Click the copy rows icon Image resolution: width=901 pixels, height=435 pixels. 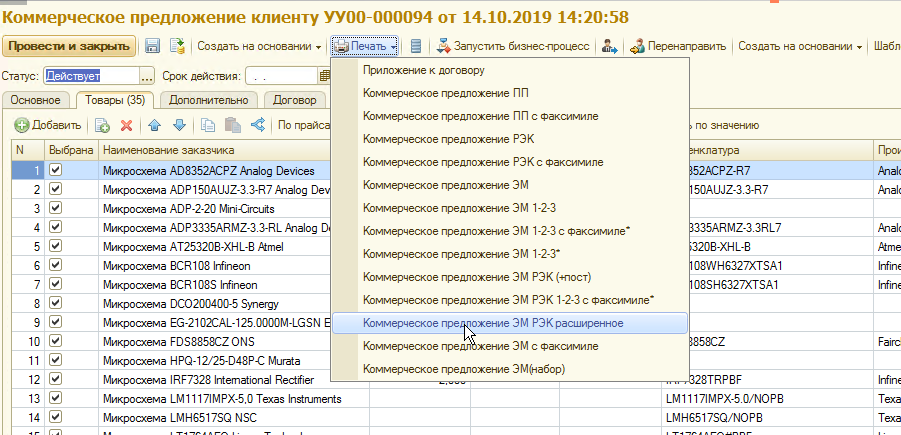point(208,125)
